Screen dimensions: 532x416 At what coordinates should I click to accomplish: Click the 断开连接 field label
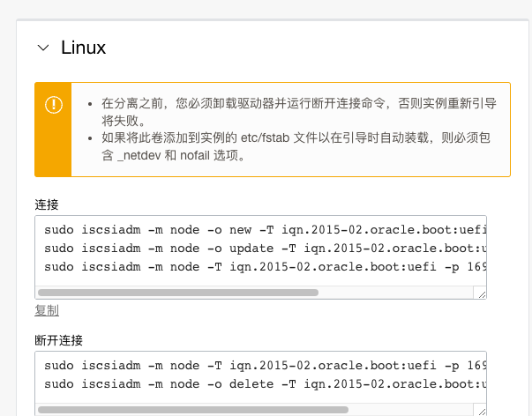[58, 339]
